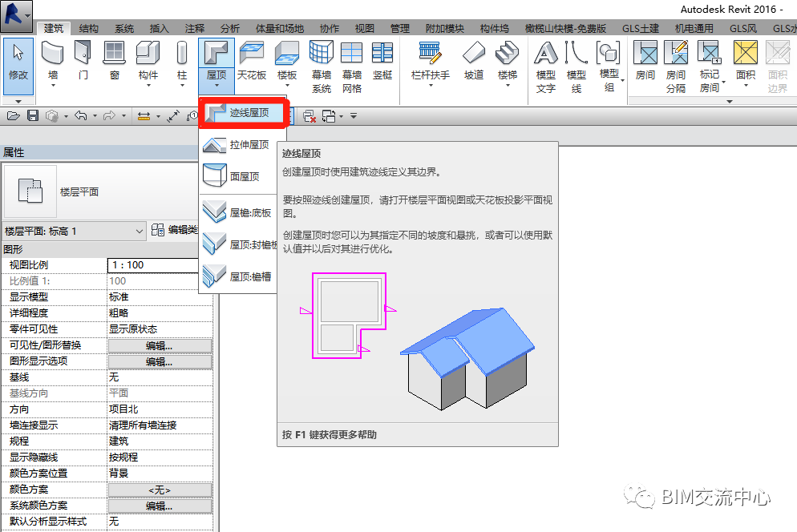Click the 详细程度 value 粗略
The image size is (797, 532).
(160, 313)
